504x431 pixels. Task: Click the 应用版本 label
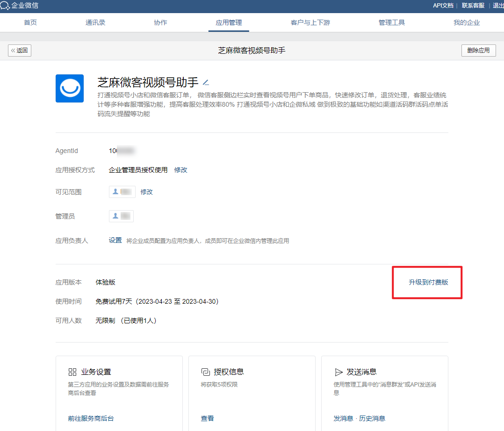tap(68, 282)
